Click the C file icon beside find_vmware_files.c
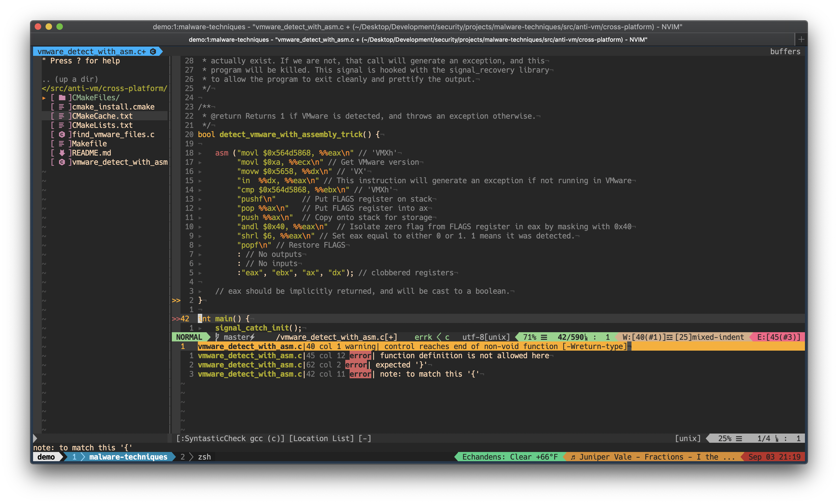 click(62, 134)
